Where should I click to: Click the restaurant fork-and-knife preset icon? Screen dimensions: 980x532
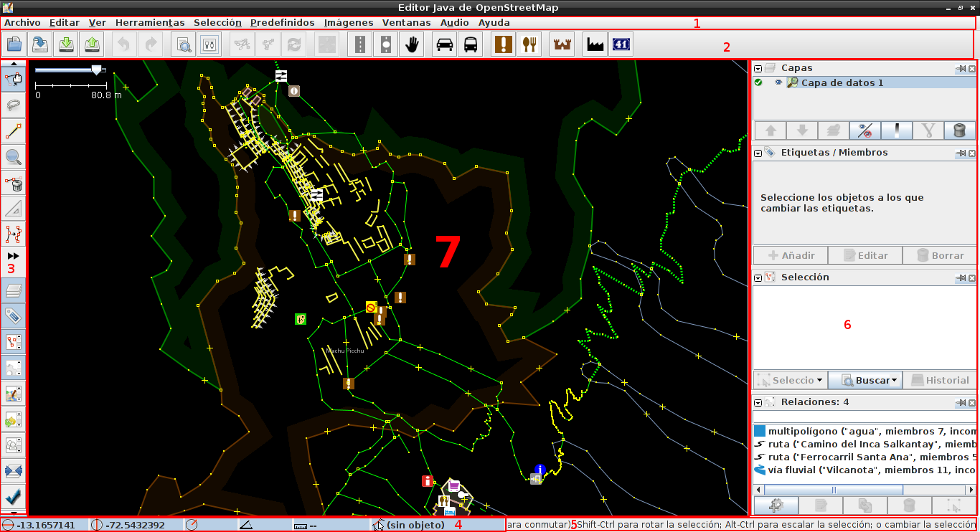529,44
